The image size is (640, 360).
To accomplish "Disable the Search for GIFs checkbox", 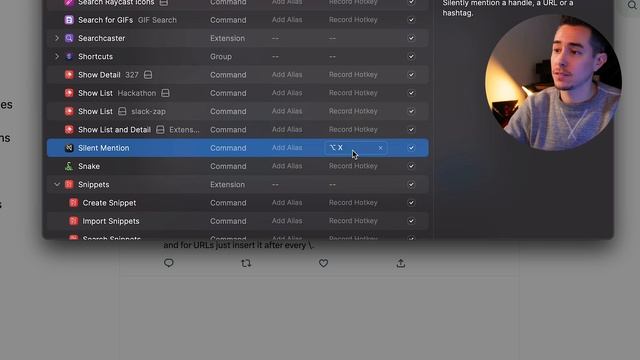I will (411, 20).
